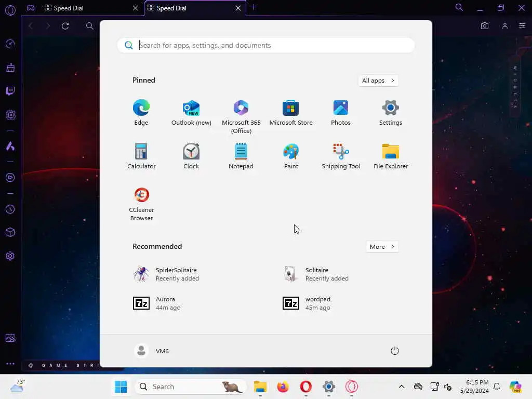Click Opera GX menu logo
532x399 pixels.
(10, 10)
